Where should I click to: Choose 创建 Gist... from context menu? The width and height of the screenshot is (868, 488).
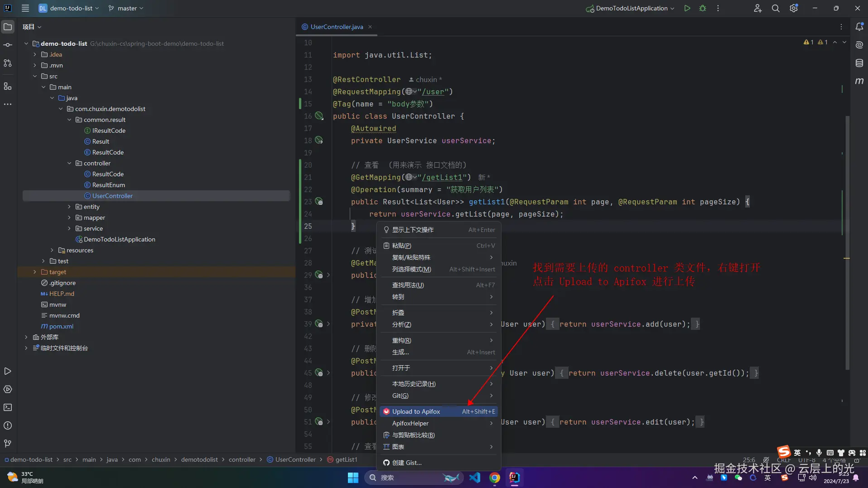439,463
